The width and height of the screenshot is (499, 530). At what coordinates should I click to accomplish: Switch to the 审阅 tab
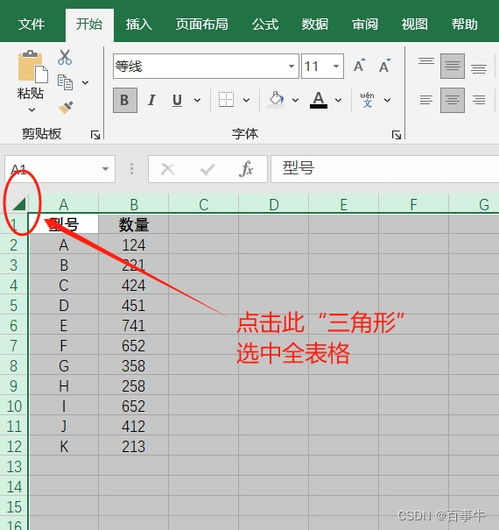(365, 24)
